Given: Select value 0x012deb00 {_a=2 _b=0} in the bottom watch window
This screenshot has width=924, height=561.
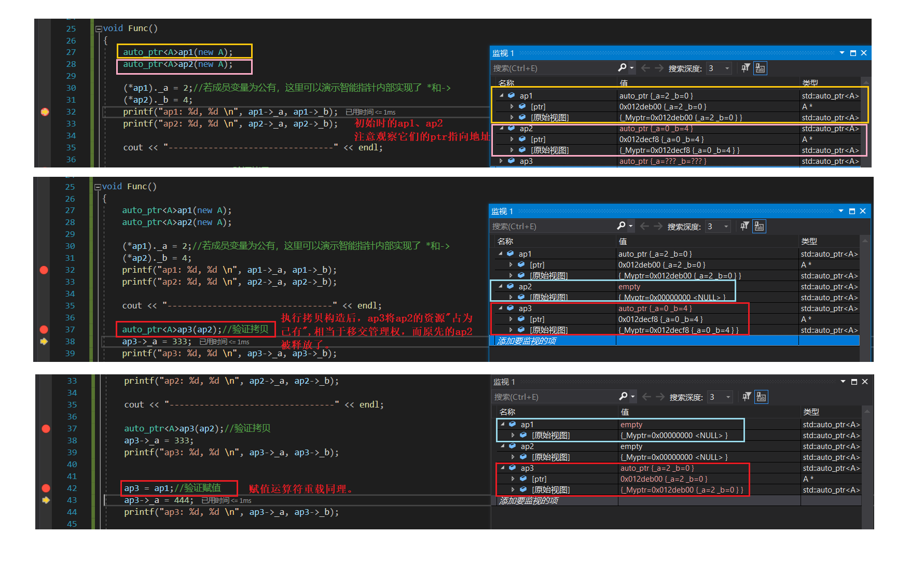Looking at the screenshot, I should pyautogui.click(x=664, y=479).
